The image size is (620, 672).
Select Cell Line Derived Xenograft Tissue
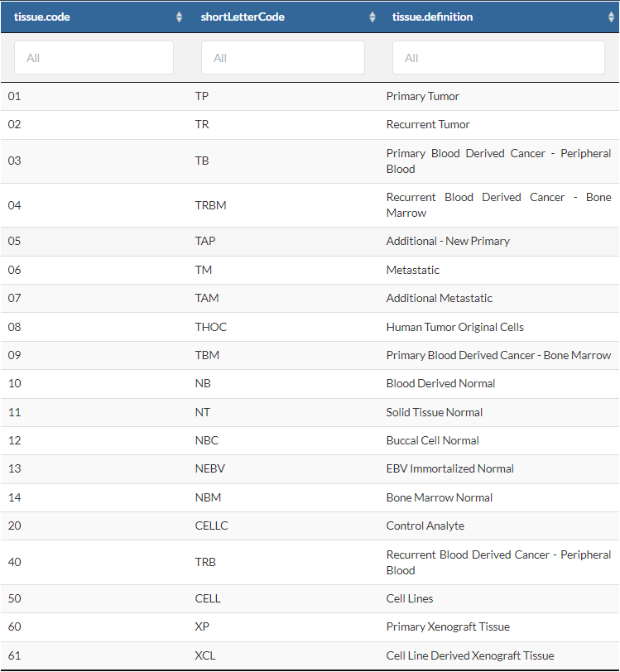coord(470,655)
